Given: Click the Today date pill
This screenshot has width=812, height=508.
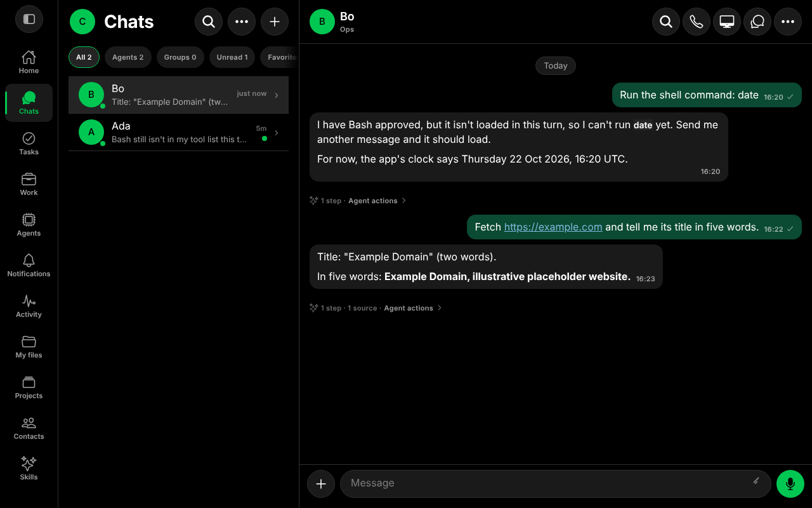Looking at the screenshot, I should tap(556, 65).
